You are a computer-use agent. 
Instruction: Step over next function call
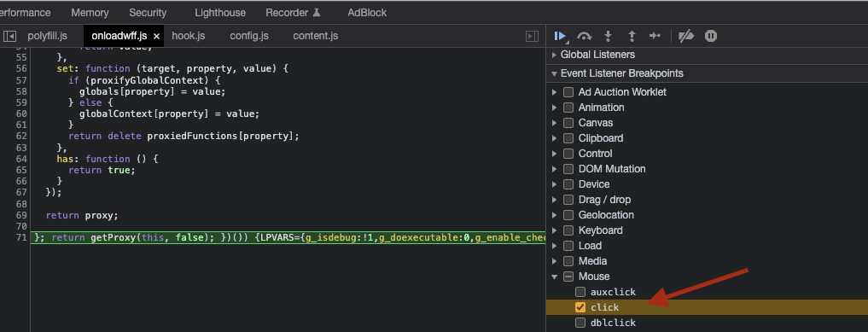(x=584, y=36)
